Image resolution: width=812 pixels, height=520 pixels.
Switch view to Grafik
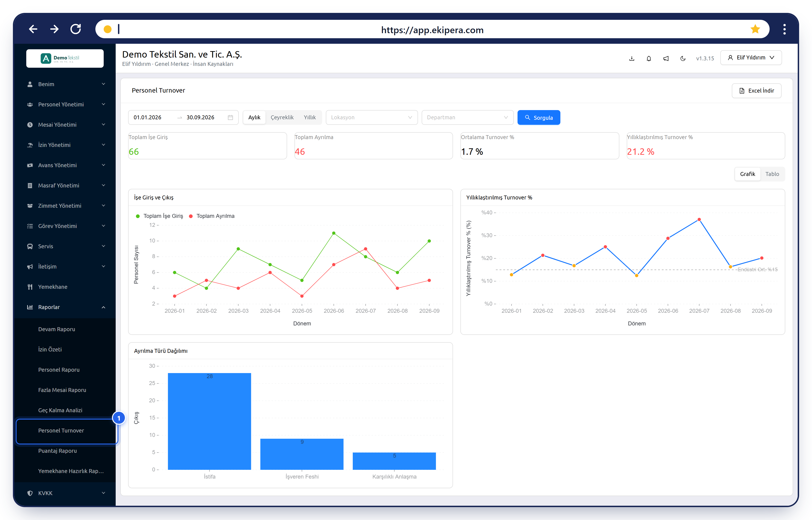[747, 174]
